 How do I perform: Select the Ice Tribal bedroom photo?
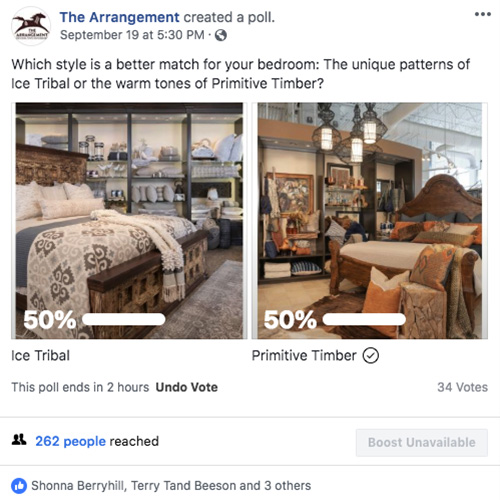click(x=129, y=221)
